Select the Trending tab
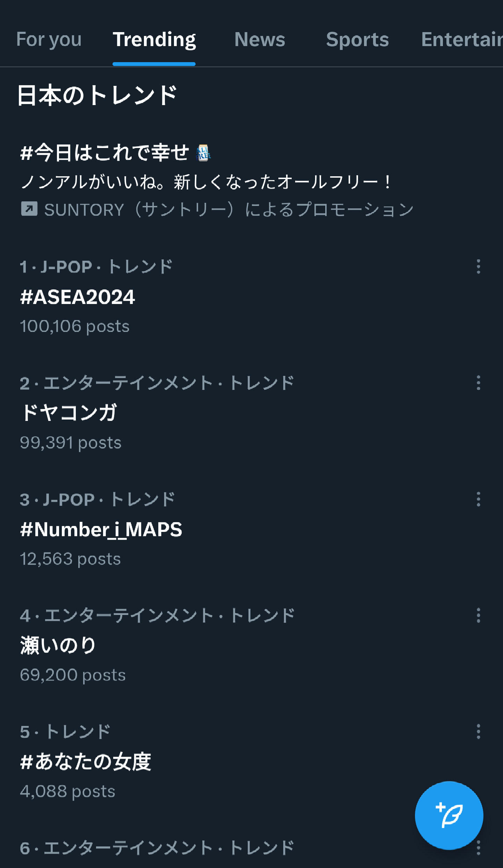The height and width of the screenshot is (868, 503). click(154, 39)
